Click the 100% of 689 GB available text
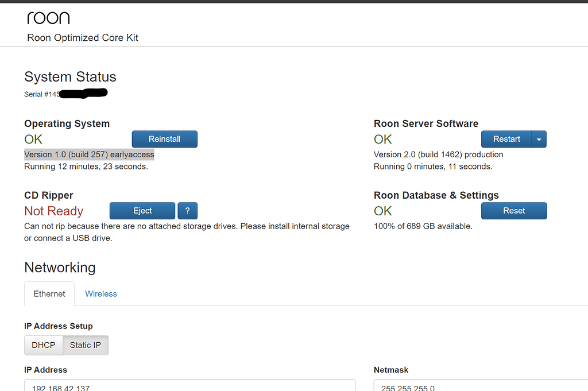 coord(423,226)
